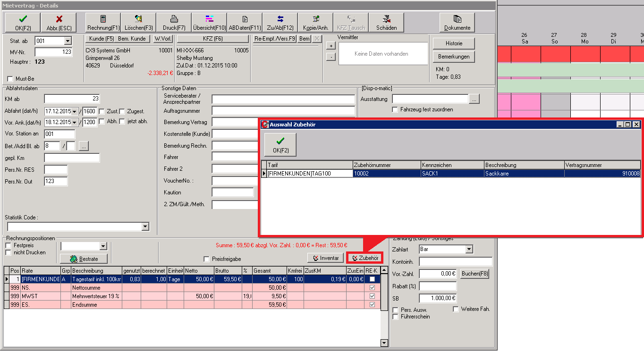This screenshot has width=644, height=351.
Task: Click the KM ab input field
Action: [x=72, y=99]
